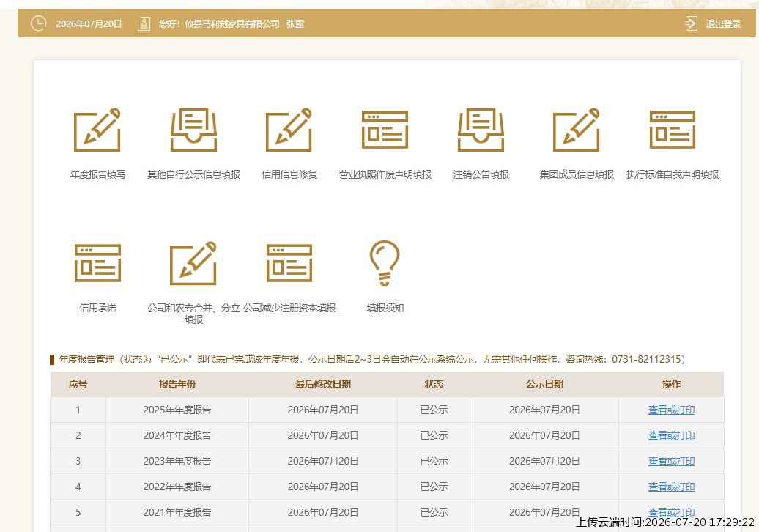Open the 集团成员信息填报 icon
The width and height of the screenshot is (759, 532).
pyautogui.click(x=577, y=130)
